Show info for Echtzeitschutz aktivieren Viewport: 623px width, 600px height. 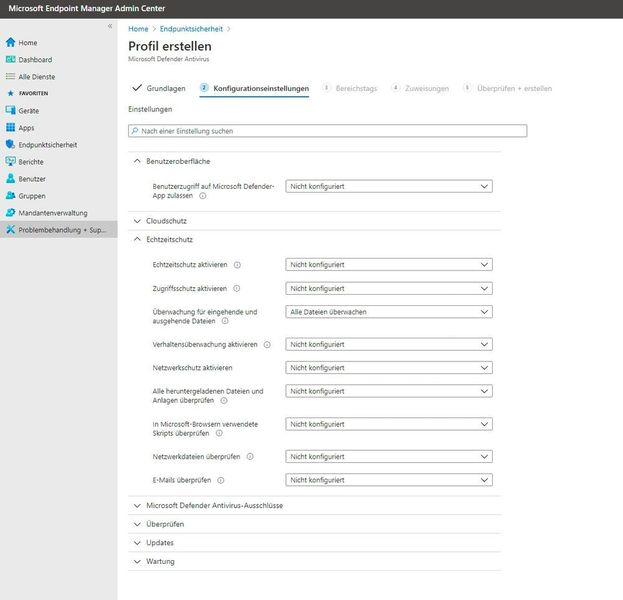(x=237, y=265)
